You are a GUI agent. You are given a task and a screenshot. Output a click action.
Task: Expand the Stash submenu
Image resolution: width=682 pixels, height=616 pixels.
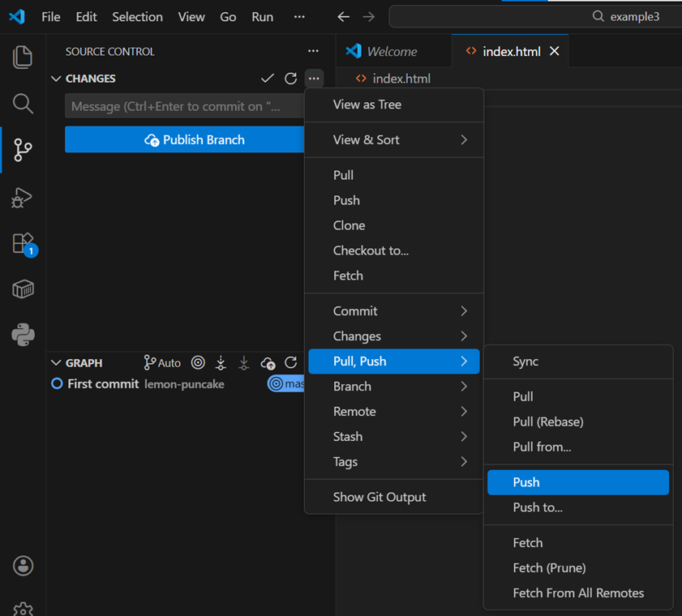click(394, 436)
